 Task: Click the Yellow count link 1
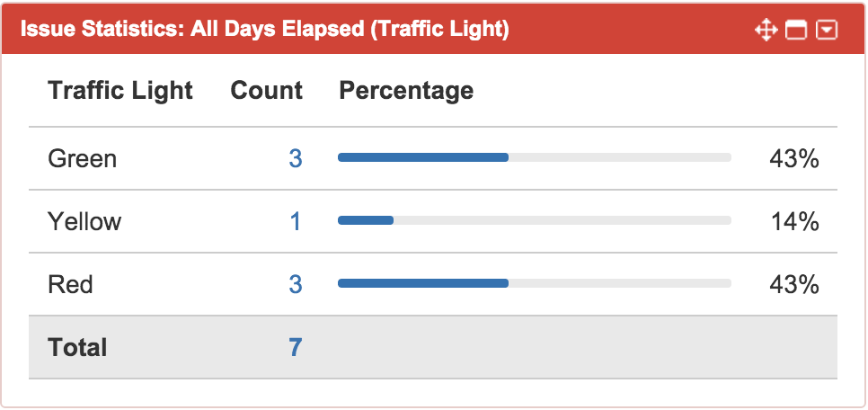296,222
